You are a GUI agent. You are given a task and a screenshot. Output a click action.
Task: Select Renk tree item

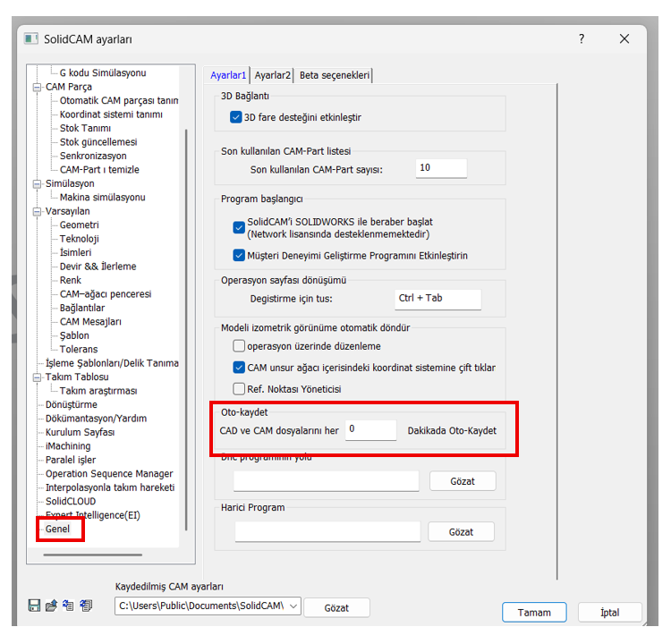(71, 280)
